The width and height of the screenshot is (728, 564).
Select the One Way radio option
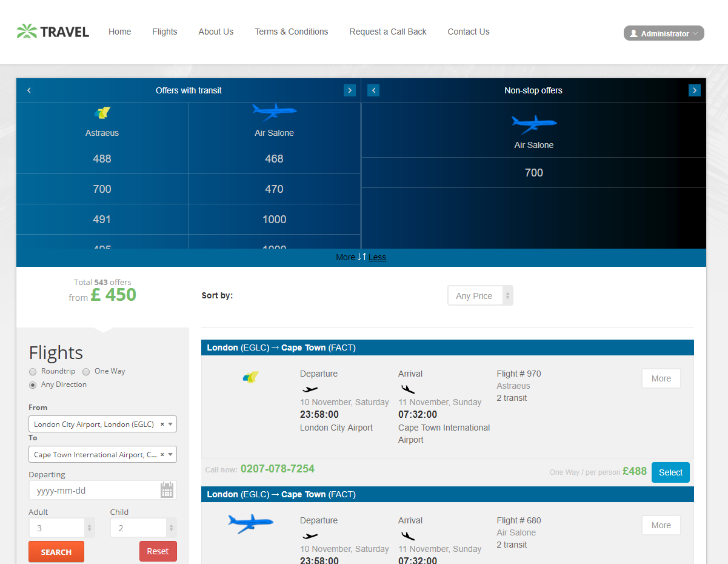tap(86, 372)
